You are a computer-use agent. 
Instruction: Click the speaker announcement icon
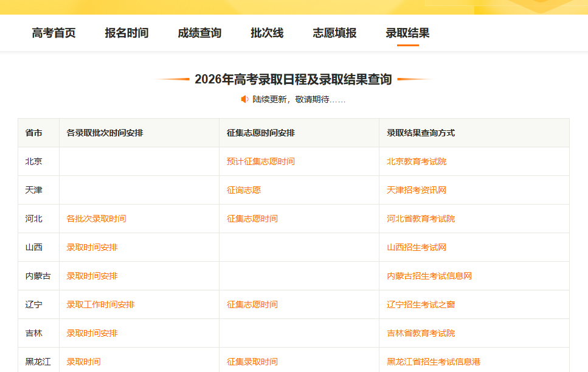click(244, 99)
